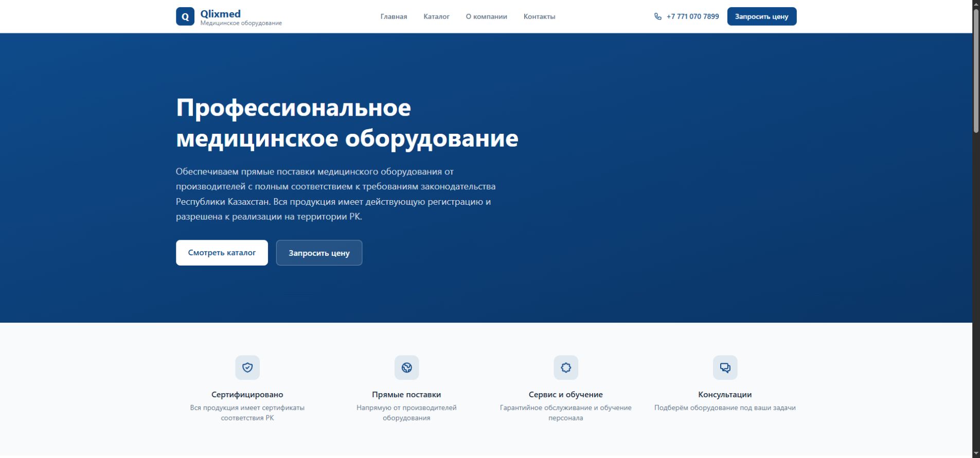
Task: Click the Прямые поставки heading
Action: click(x=406, y=394)
